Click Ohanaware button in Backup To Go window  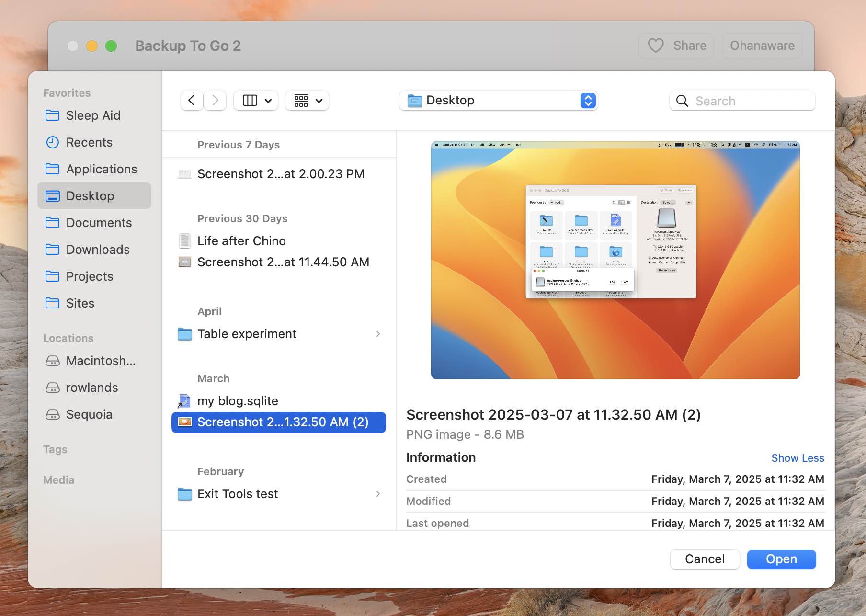pos(762,46)
